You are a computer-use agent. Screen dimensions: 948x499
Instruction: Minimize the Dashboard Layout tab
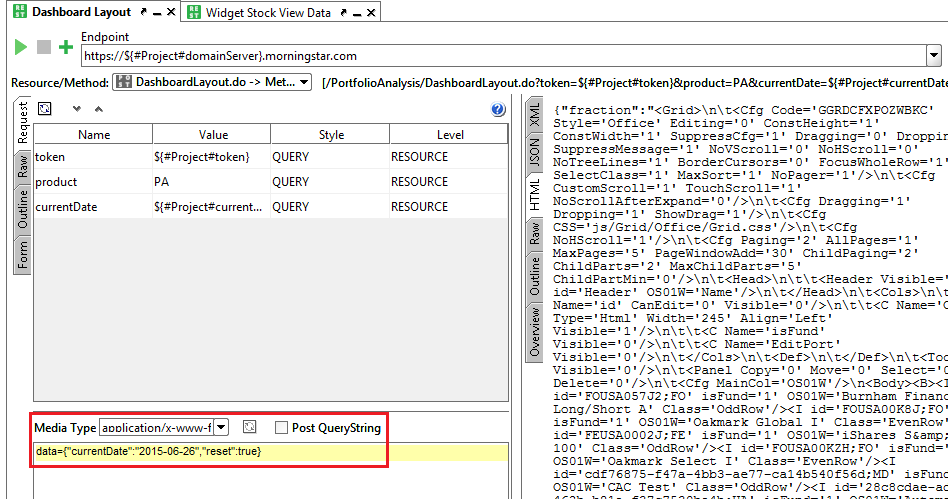(157, 13)
